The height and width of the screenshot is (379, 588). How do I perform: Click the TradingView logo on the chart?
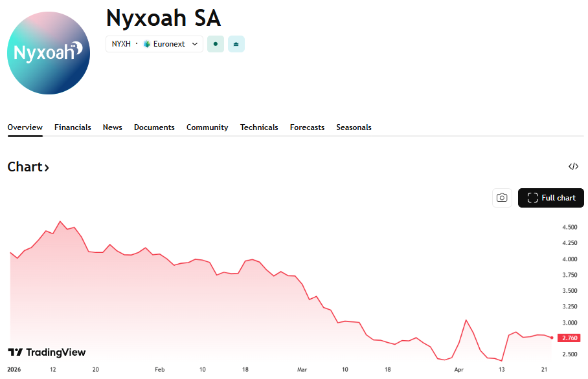click(x=47, y=352)
